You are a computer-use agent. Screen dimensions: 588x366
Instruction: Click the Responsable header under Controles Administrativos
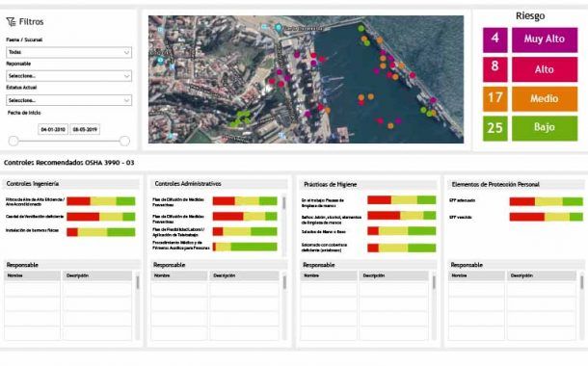[219, 265]
